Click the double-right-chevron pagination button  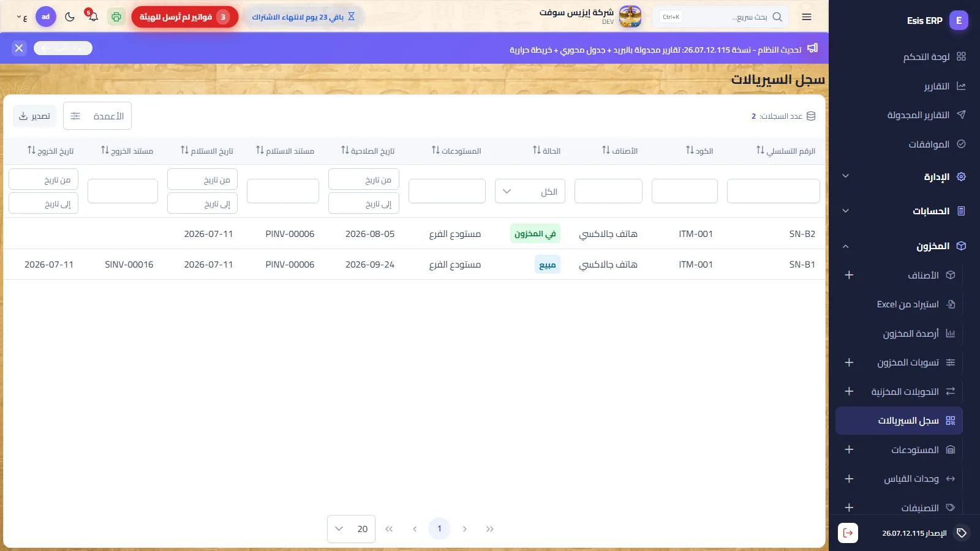(490, 529)
